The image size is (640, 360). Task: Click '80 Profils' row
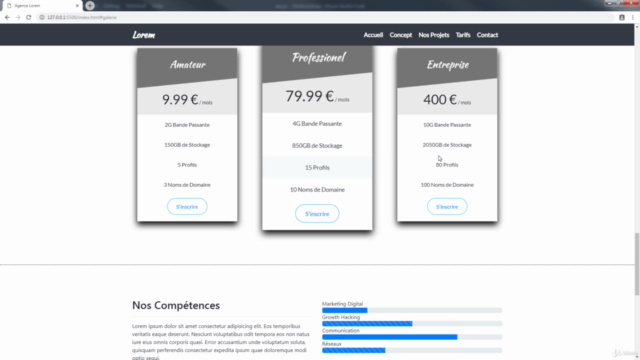pos(447,165)
